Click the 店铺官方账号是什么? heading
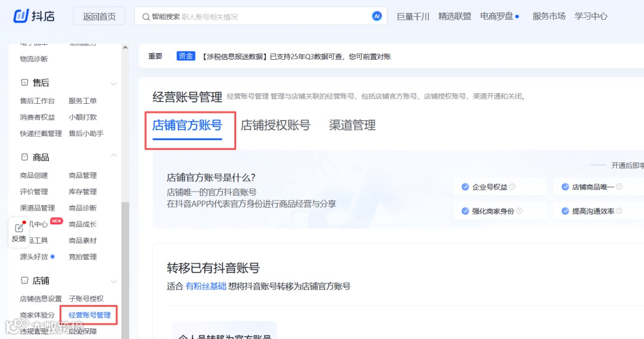This screenshot has height=339, width=644. point(211,177)
